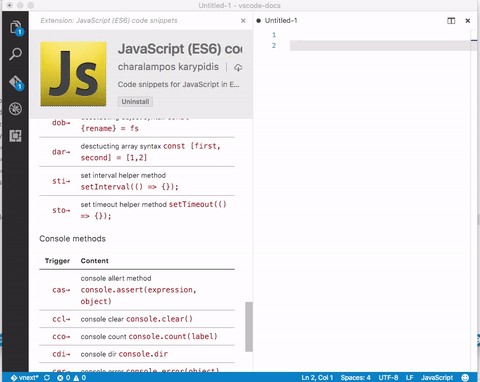Click the dob trigger snippet
Screen dimensions: 480x382
[61, 123]
